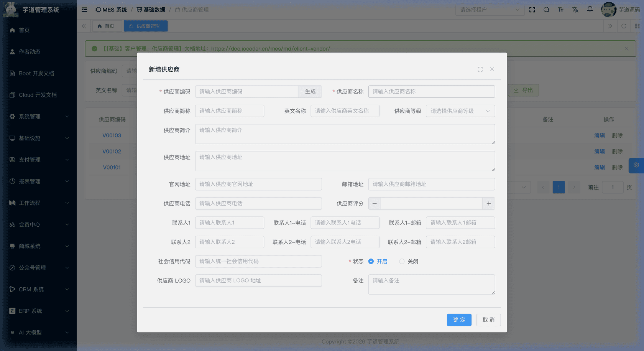Refresh the current tab with the reload icon
644x351 pixels.
tap(624, 26)
